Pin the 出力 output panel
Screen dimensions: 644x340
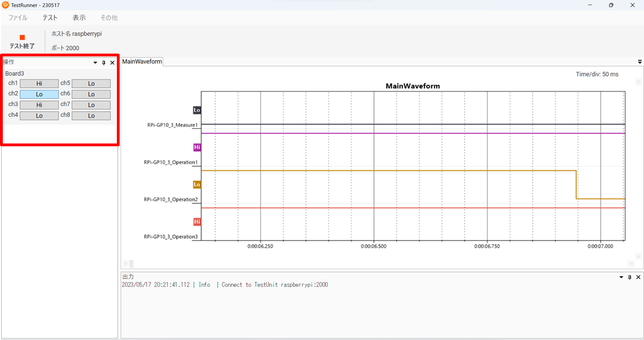[x=629, y=277]
